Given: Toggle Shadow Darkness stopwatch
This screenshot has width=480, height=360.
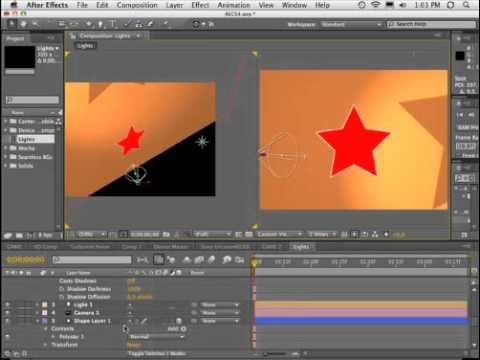Looking at the screenshot, I should [x=62, y=289].
